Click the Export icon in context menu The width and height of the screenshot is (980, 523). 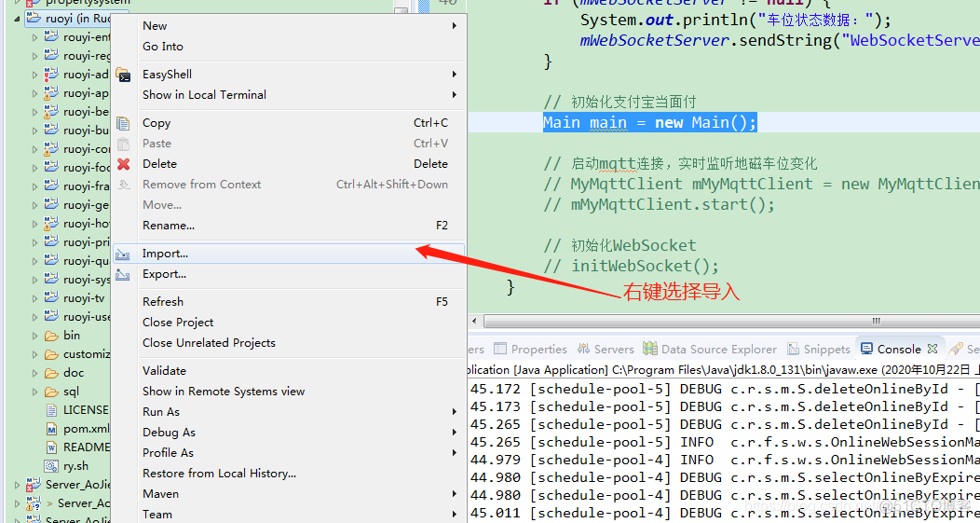coord(123,275)
